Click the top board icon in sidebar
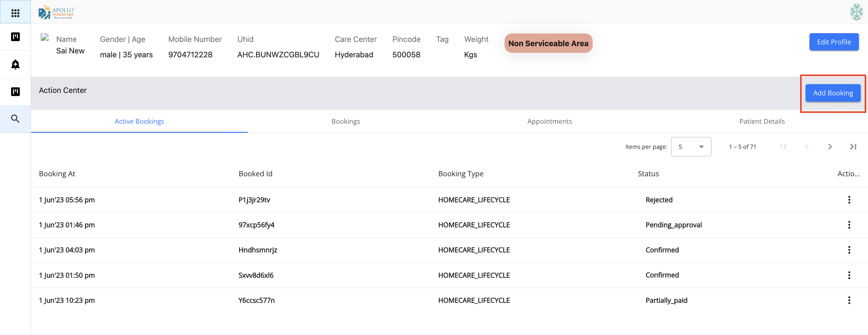Viewport: 868px width, 335px height. (x=15, y=37)
